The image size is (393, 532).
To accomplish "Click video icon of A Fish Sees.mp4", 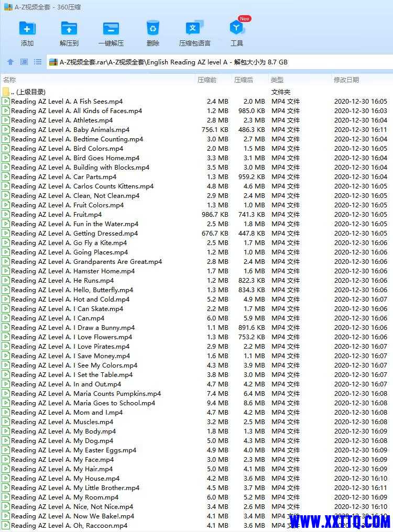I will (x=6, y=101).
